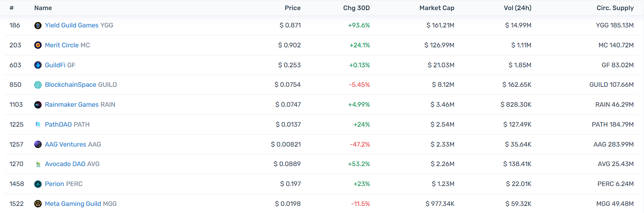Open the Yield Guild Games link
The width and height of the screenshot is (644, 213).
[x=72, y=25]
